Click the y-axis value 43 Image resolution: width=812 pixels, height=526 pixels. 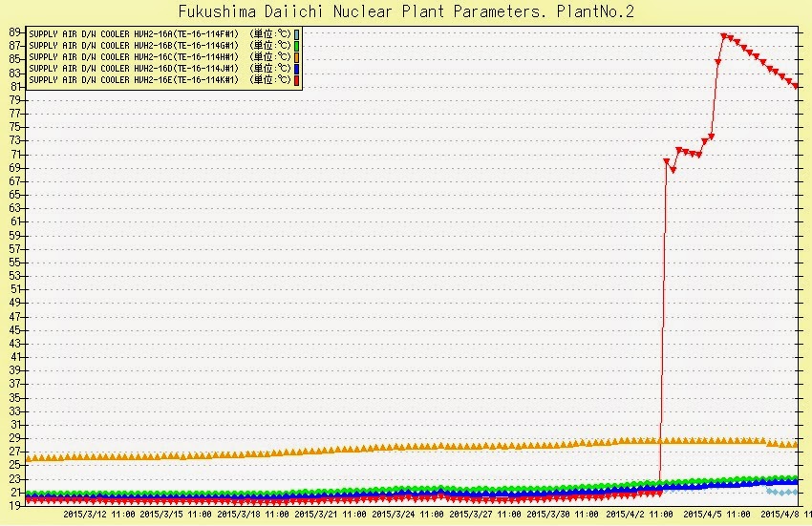(x=14, y=344)
